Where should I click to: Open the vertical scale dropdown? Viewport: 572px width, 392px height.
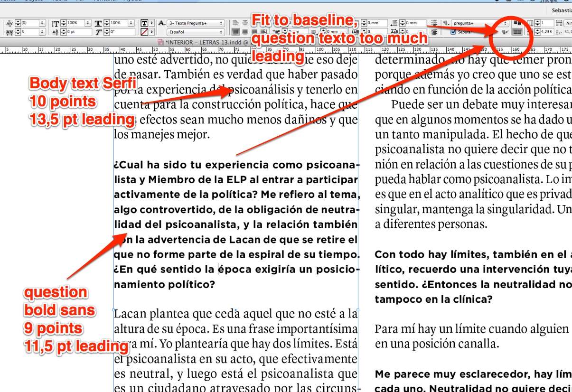click(88, 23)
